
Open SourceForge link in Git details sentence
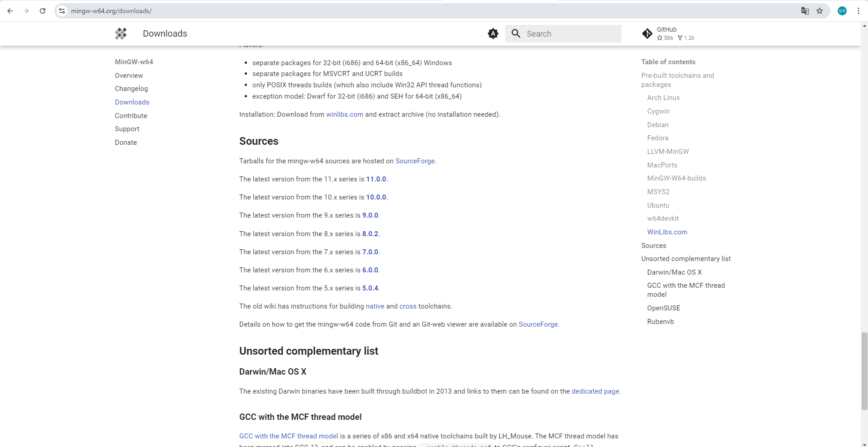(538, 324)
